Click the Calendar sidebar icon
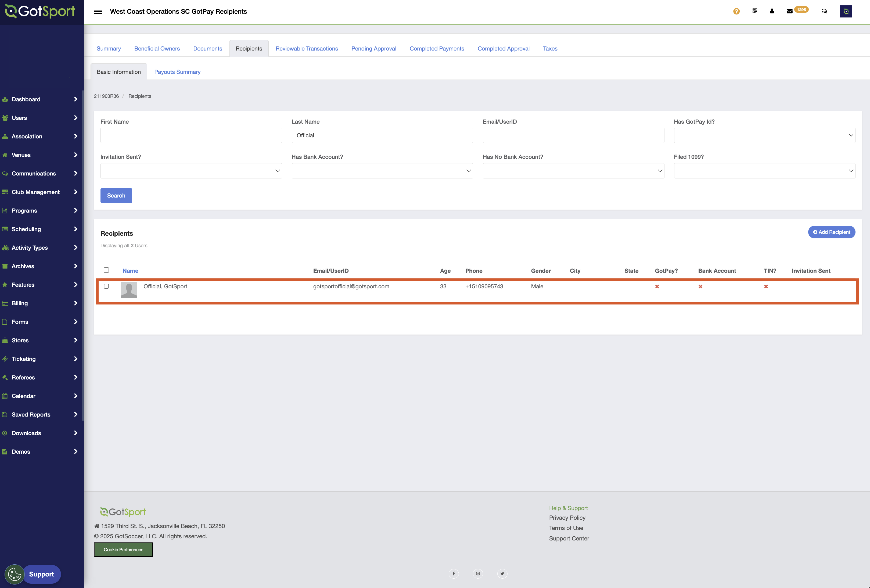The width and height of the screenshot is (870, 588). pyautogui.click(x=5, y=396)
